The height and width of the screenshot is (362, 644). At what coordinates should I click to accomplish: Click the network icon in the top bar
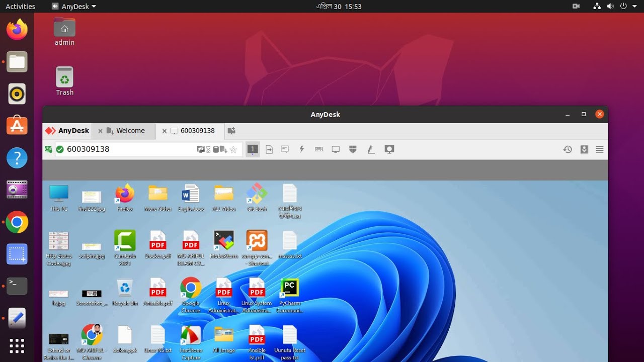pyautogui.click(x=597, y=7)
